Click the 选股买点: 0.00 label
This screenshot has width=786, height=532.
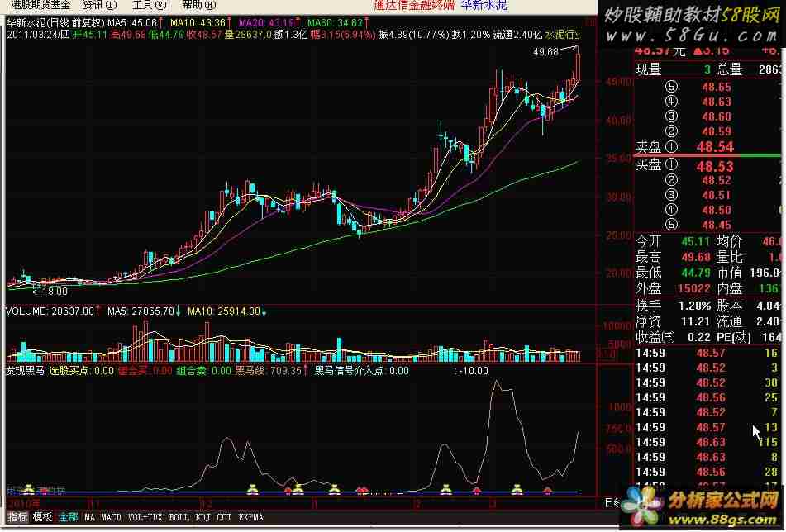(82, 371)
